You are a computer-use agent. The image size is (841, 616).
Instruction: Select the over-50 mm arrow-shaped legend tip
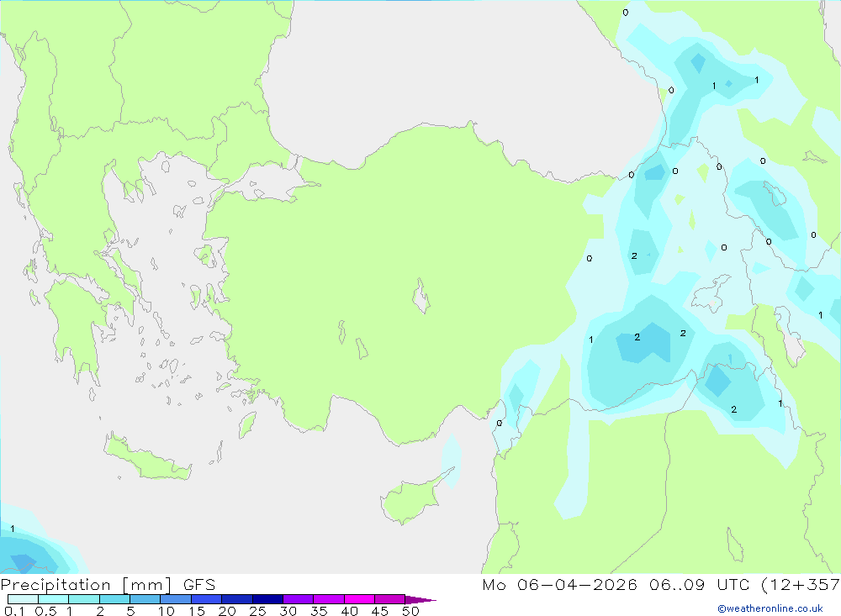[420, 599]
